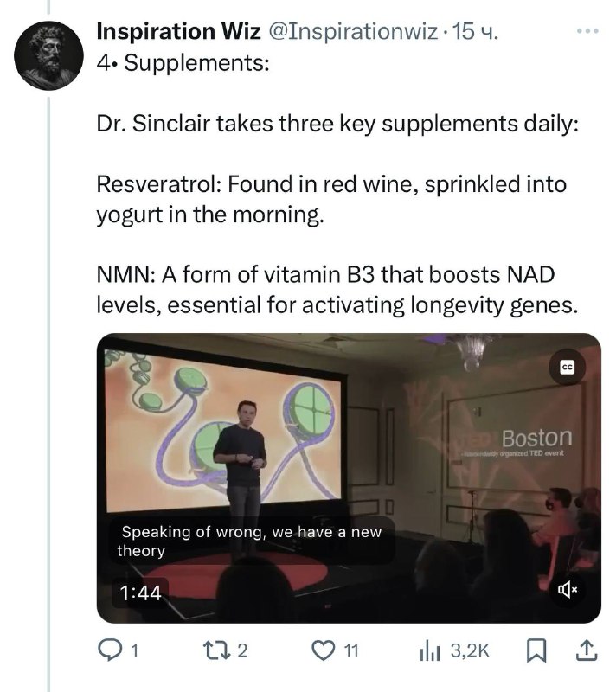Click the repost count number 2
Screen dimensions: 616x692
click(243, 650)
